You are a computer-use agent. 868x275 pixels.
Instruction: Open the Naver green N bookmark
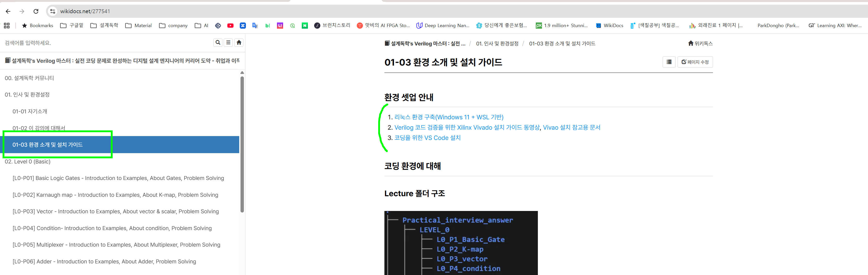click(x=305, y=26)
